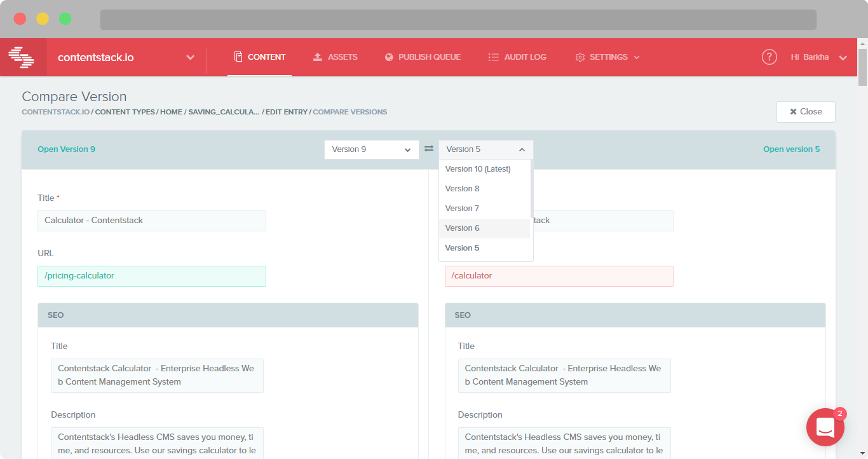Open the help question mark icon
The image size is (868, 459).
(x=770, y=57)
